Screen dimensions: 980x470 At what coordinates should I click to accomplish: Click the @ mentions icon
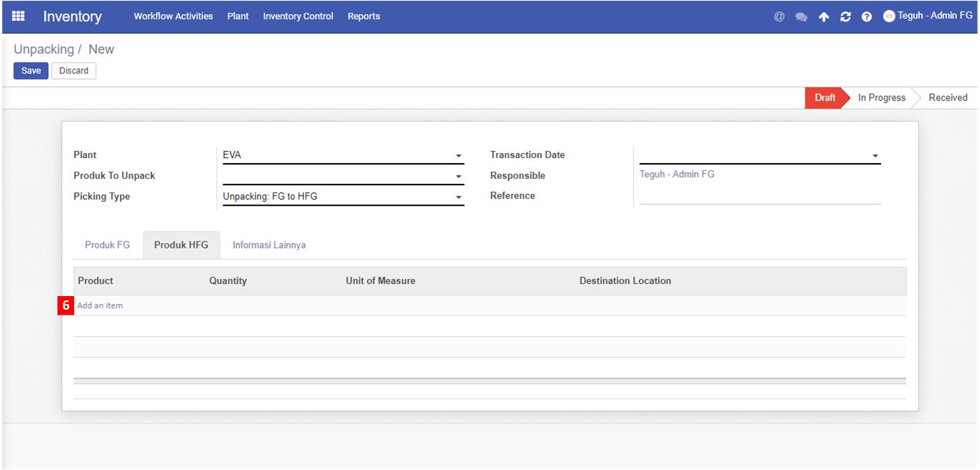[779, 17]
